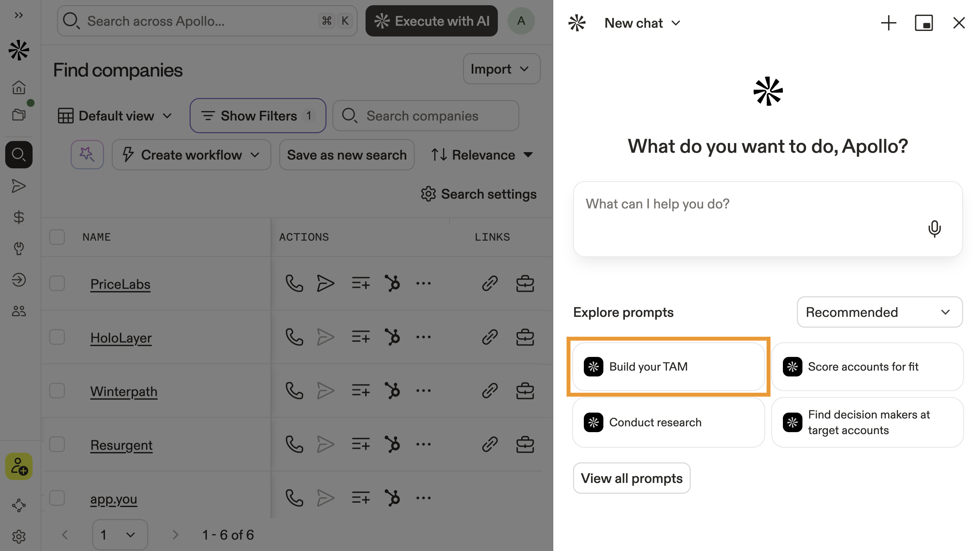Click the phone icon for PriceLabs
Screen dimensions: 980x551
(x=294, y=284)
